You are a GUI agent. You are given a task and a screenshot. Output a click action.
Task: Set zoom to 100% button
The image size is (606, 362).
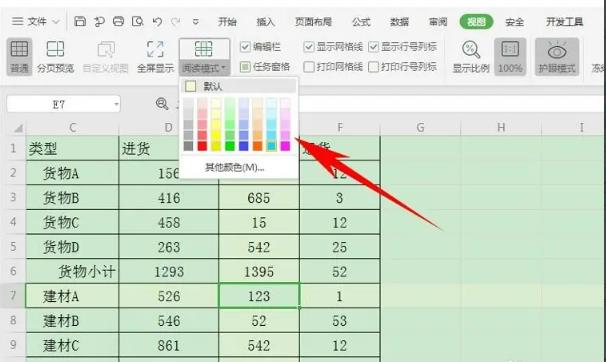(510, 57)
